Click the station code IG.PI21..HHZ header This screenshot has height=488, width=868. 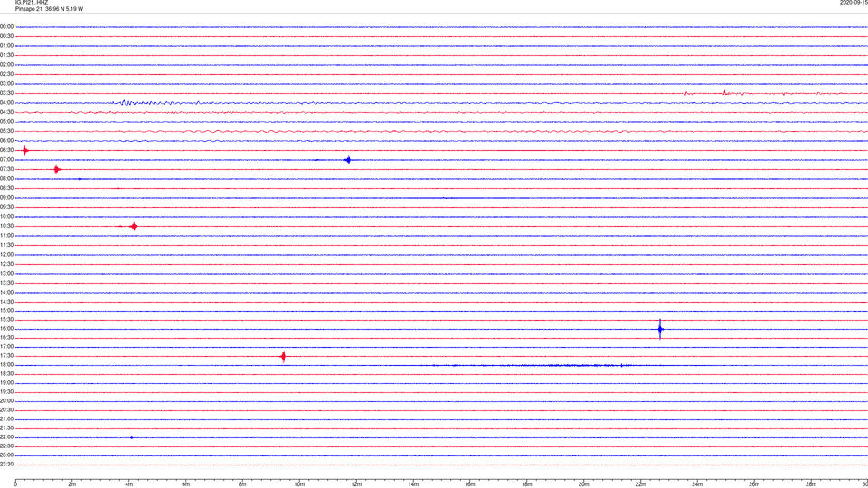[32, 2]
